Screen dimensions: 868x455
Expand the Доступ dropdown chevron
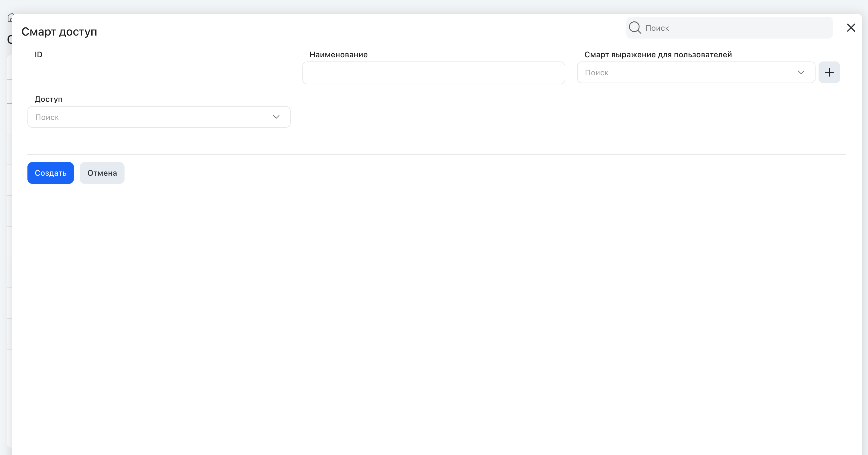point(276,117)
